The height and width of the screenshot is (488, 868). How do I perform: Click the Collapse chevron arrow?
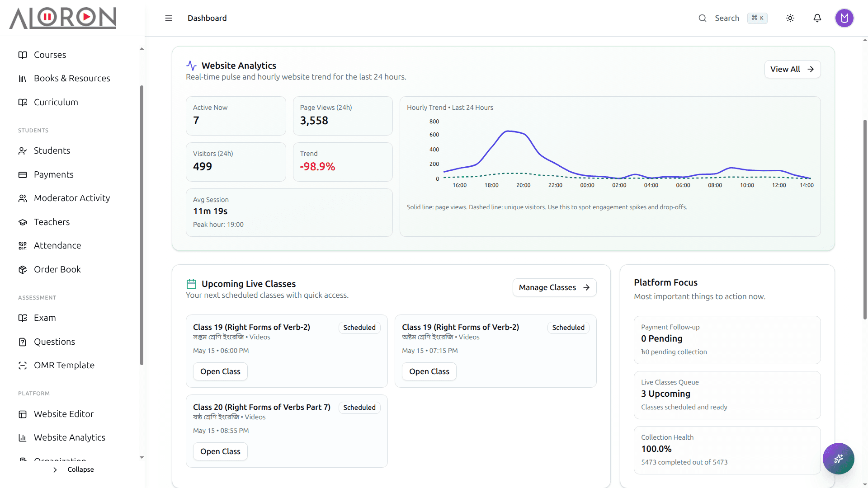click(55, 470)
